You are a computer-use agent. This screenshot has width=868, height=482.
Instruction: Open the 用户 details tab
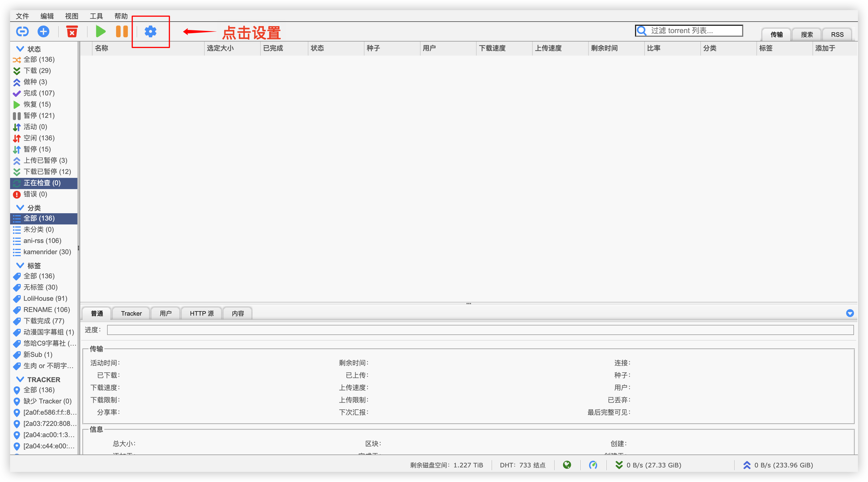tap(165, 313)
